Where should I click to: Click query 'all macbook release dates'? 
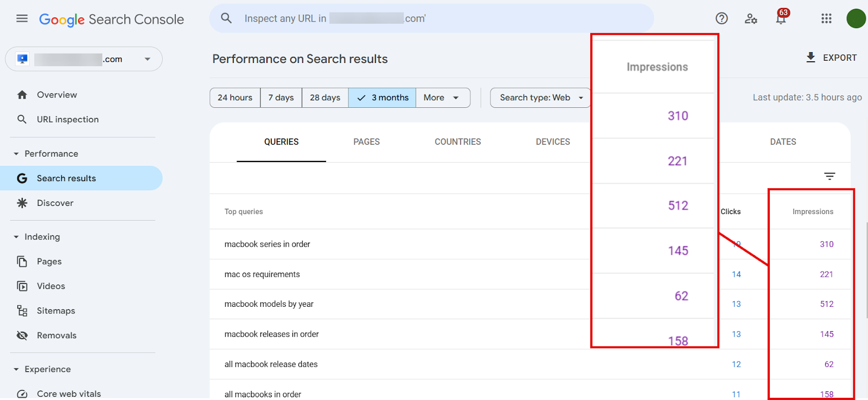click(x=271, y=364)
